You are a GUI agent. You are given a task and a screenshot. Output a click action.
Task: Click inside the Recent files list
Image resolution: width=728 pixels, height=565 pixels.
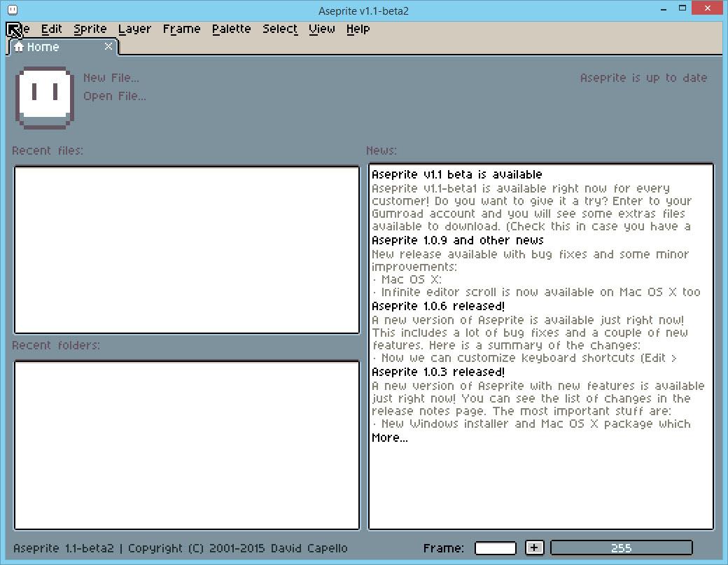click(187, 250)
